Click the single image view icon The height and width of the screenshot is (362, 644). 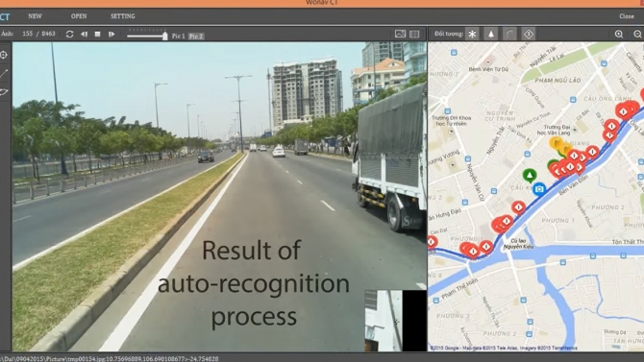click(400, 34)
